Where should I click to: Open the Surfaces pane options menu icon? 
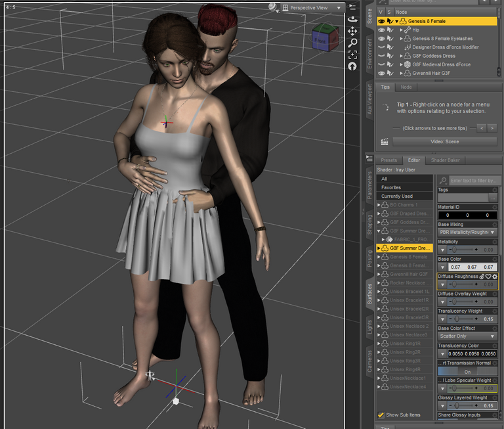pyautogui.click(x=369, y=158)
